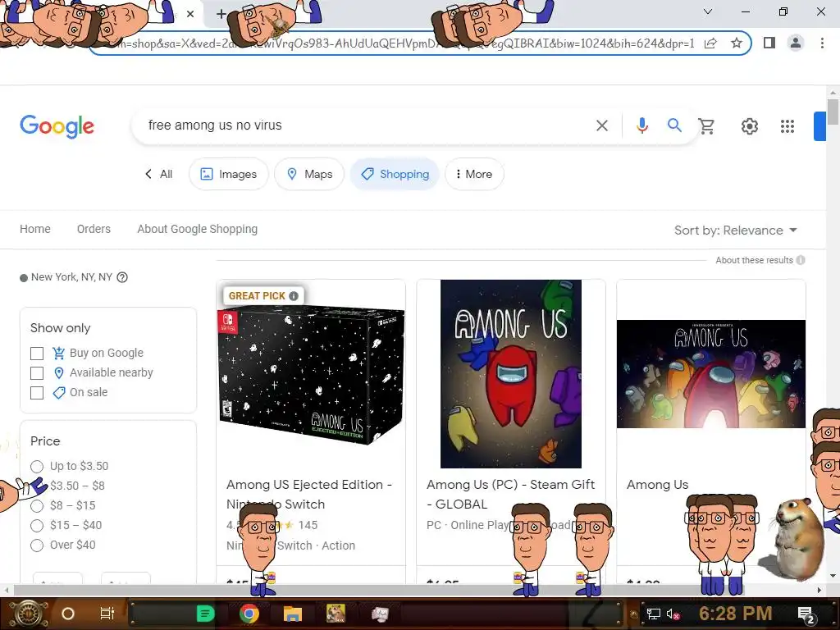Open the Orders link
Screen dimensions: 840x630
(94, 230)
